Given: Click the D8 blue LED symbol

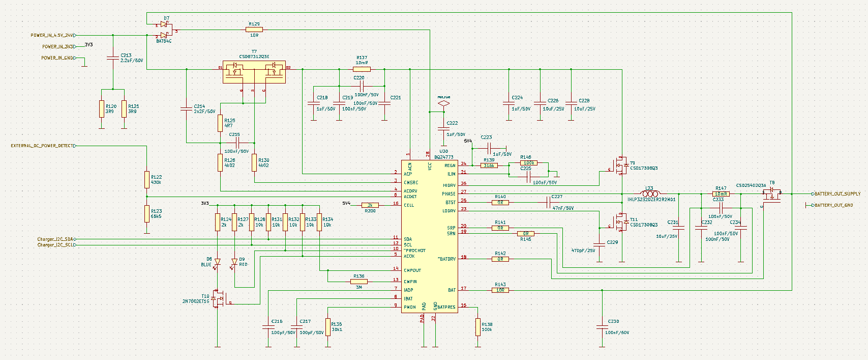Looking at the screenshot, I should coord(217,262).
